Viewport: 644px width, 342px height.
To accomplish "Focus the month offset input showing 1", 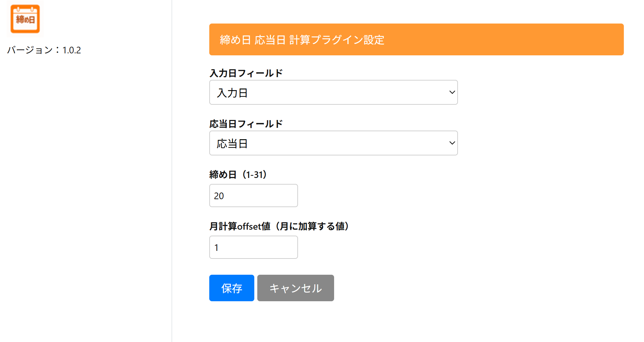I will coord(253,247).
